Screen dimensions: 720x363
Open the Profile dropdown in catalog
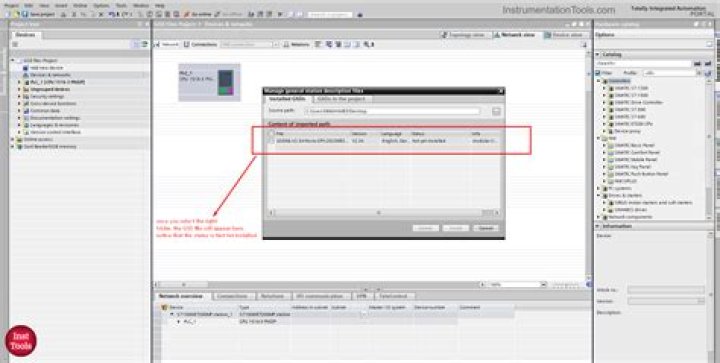click(x=699, y=73)
